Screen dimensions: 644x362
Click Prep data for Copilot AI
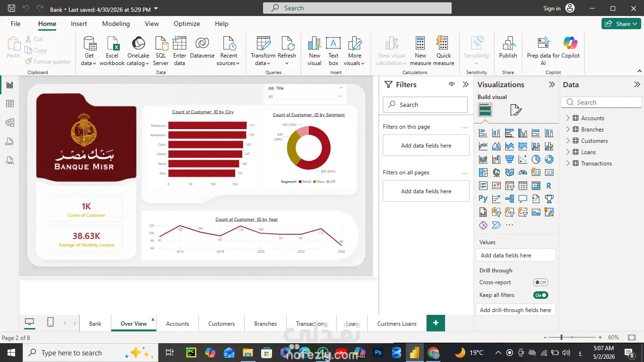543,51
